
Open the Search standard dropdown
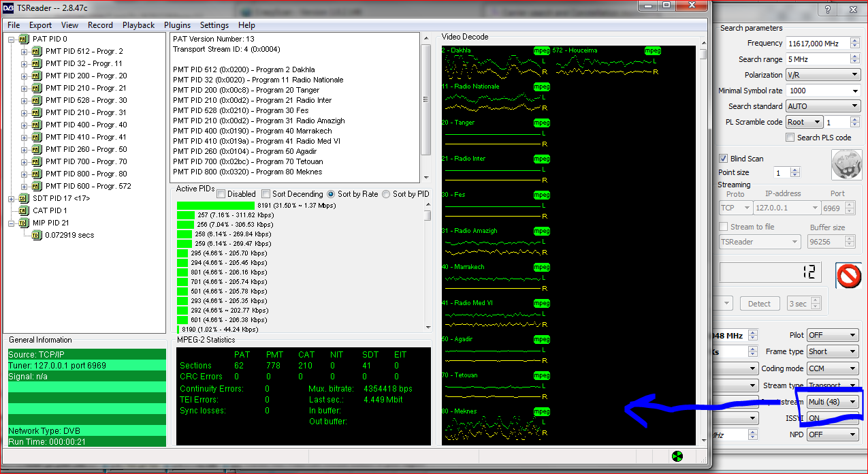pos(822,106)
